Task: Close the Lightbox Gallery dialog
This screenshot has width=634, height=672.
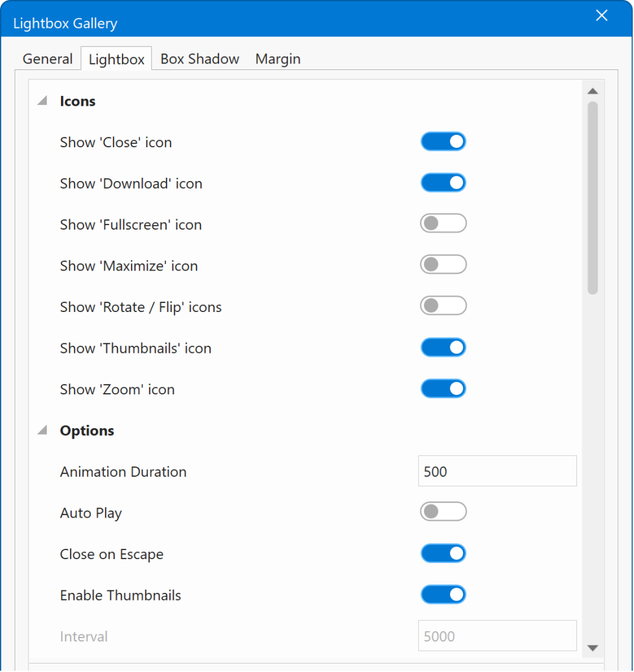Action: coord(602,16)
